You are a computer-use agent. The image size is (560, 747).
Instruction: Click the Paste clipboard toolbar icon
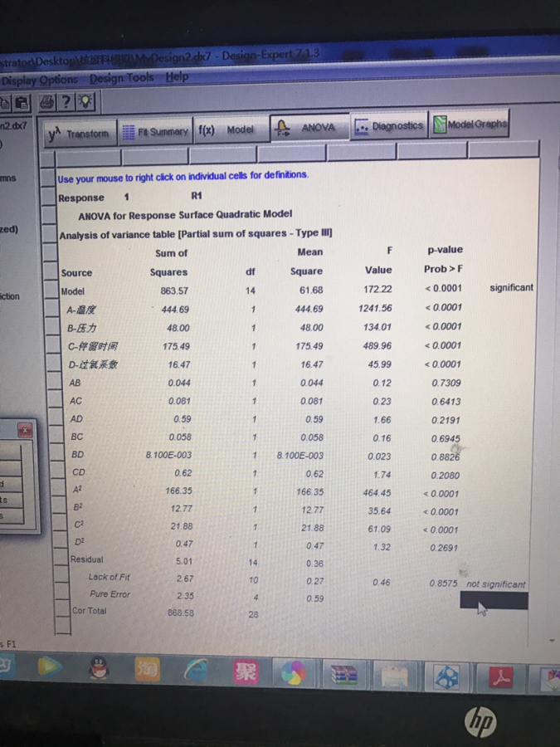(21, 102)
